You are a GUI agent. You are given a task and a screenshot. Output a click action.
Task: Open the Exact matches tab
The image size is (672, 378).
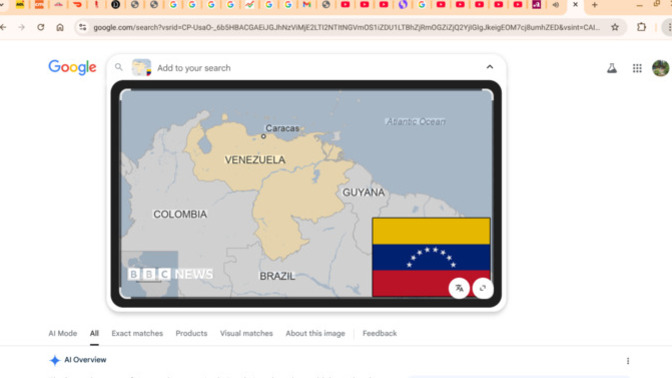(x=137, y=333)
